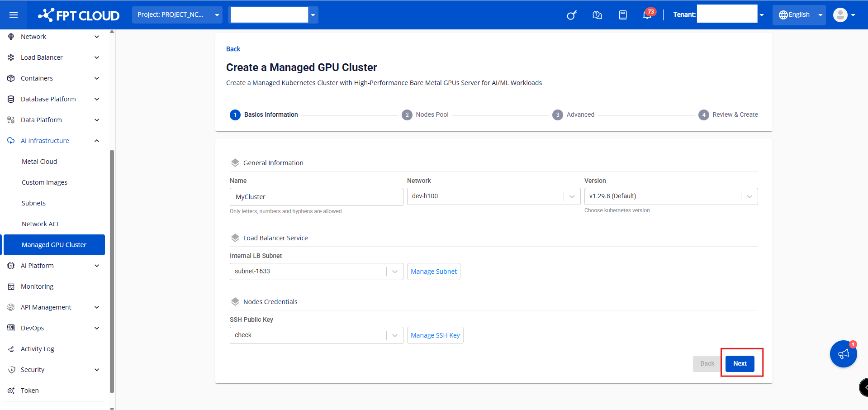This screenshot has height=410, width=868.
Task: Select Managed GPU Cluster sidebar item
Action: tap(54, 245)
